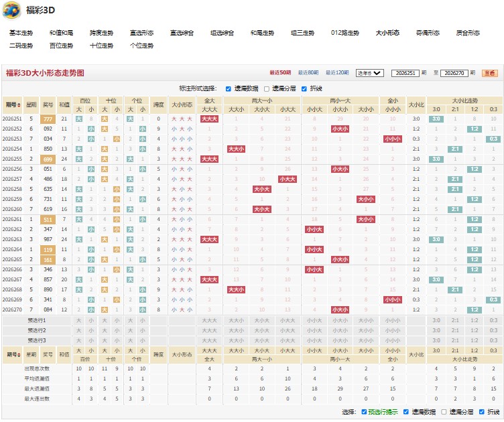Go to 跨度走势 chart

101,33
